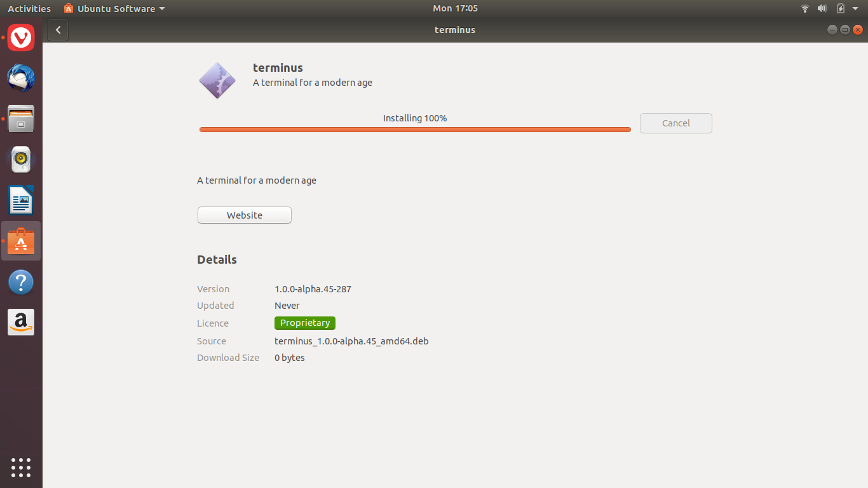868x488 pixels.
Task: Click the 'Never' updated value
Action: point(287,306)
